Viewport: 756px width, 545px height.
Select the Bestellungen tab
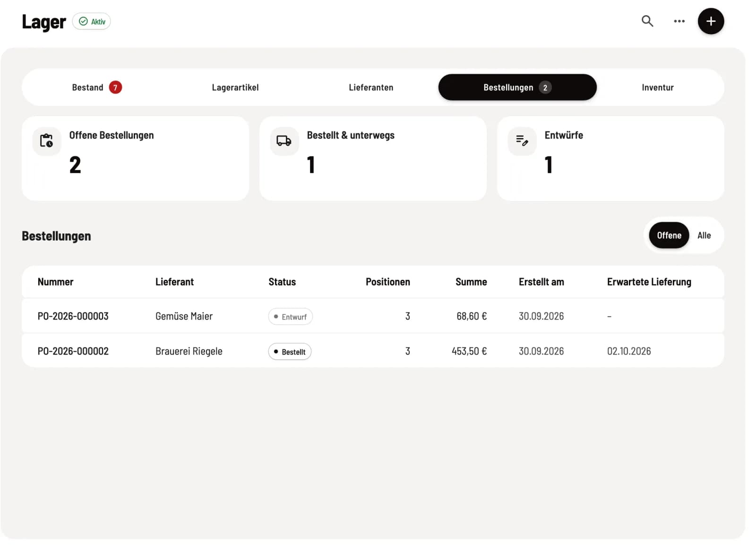click(517, 87)
